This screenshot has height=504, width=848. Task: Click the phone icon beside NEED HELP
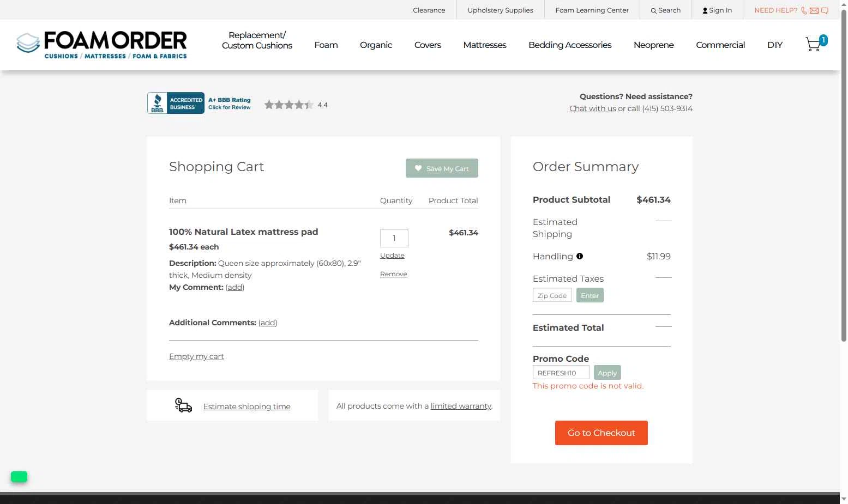[804, 10]
